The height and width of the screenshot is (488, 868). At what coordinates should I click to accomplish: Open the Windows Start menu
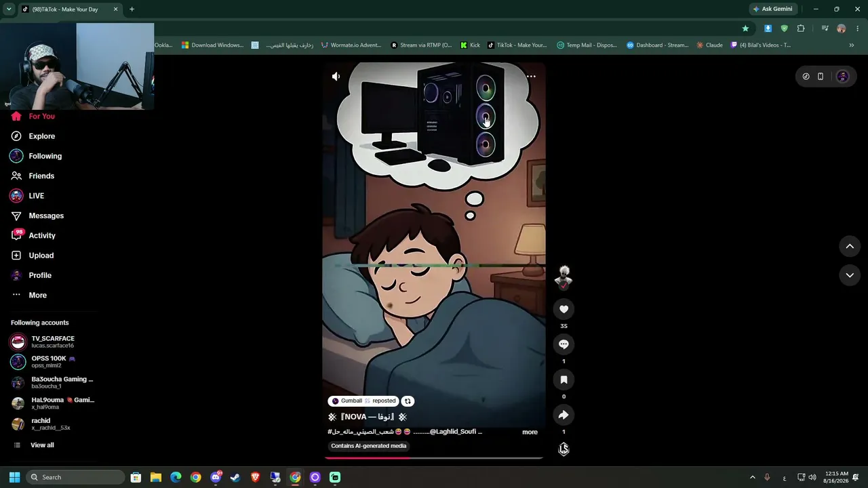14,477
